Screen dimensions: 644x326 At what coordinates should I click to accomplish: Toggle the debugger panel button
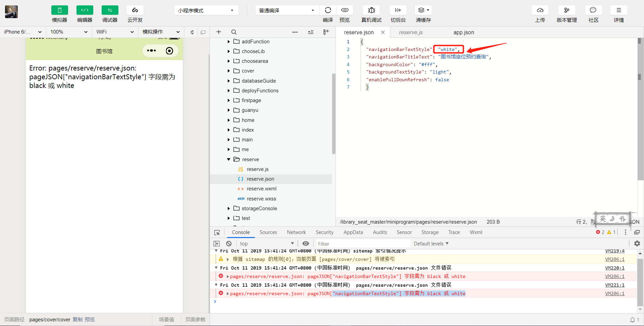point(110,10)
